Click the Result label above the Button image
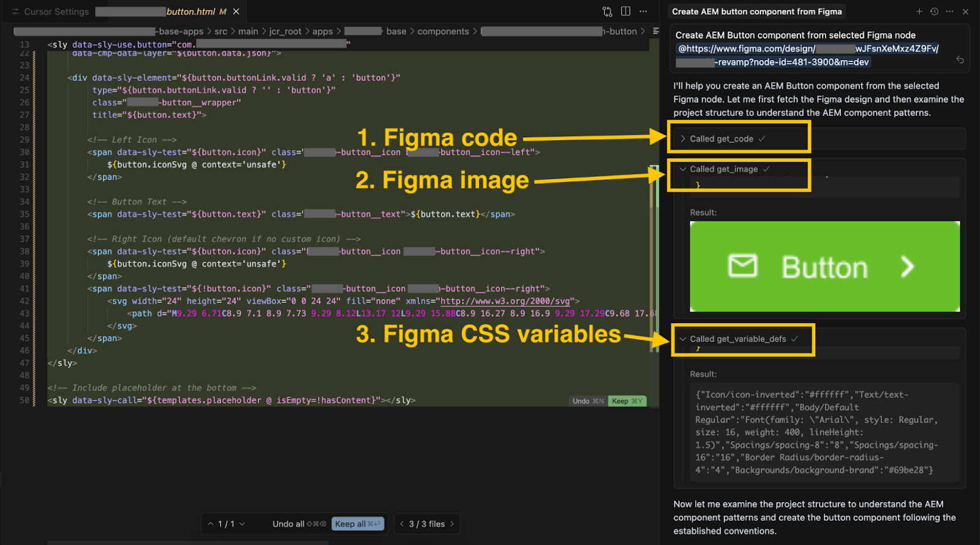This screenshot has height=545, width=980. point(703,213)
